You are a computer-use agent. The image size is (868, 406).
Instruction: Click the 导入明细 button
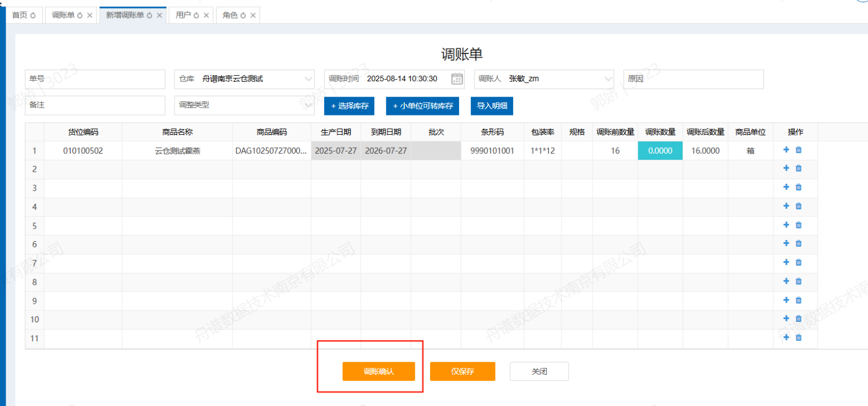pos(491,106)
